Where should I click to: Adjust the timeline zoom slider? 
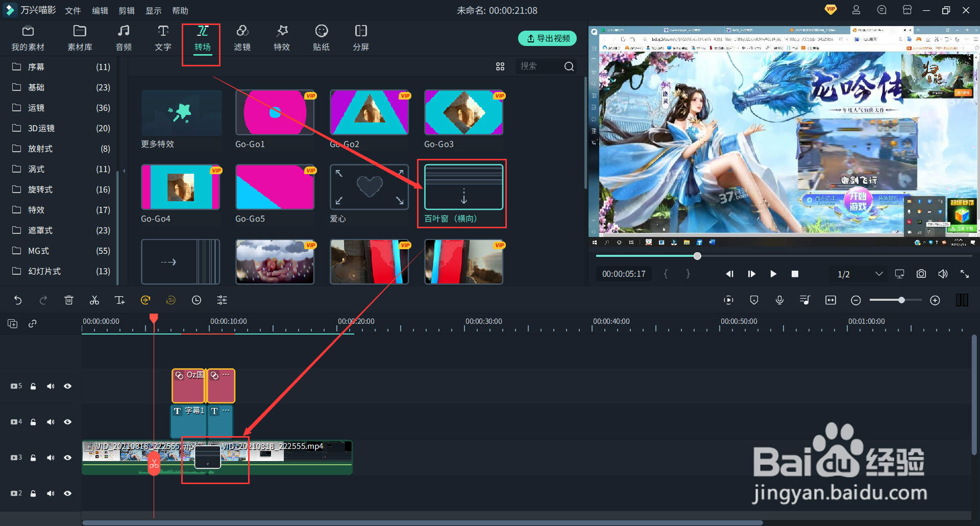902,300
